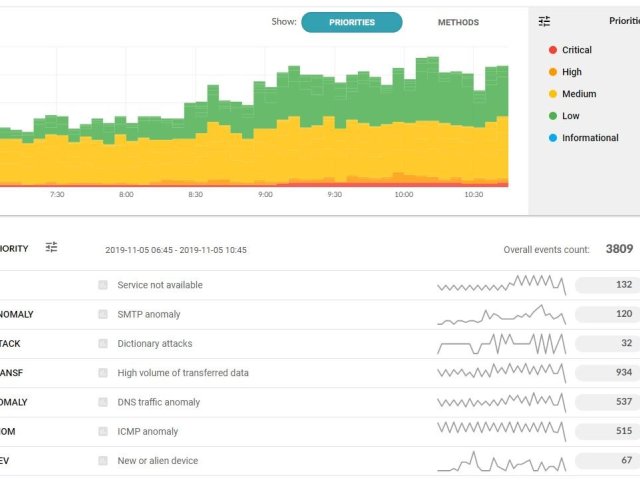The height and width of the screenshot is (480, 640).
Task: Click the date range 2019-11-05 06:45 text
Action: [x=176, y=250]
